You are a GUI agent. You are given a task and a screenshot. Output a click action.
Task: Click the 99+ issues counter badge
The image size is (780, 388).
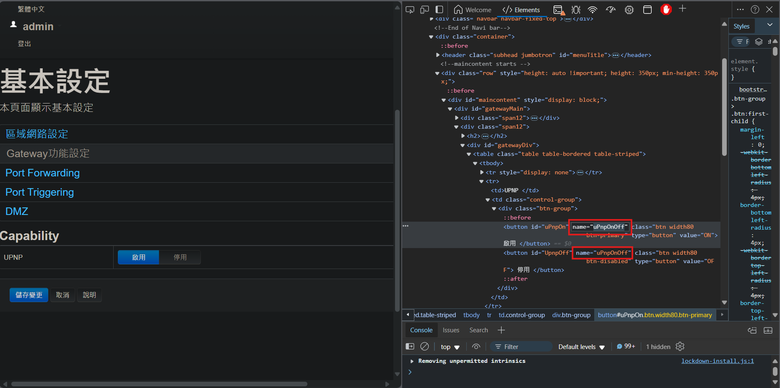coord(626,347)
